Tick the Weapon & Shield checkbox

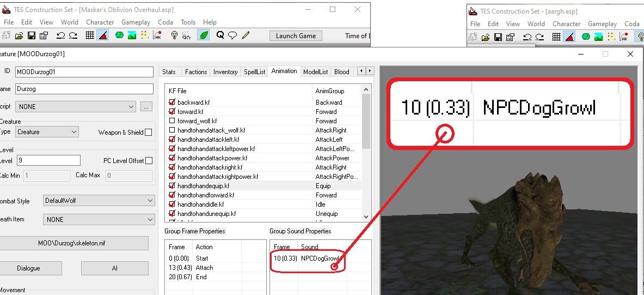[149, 132]
